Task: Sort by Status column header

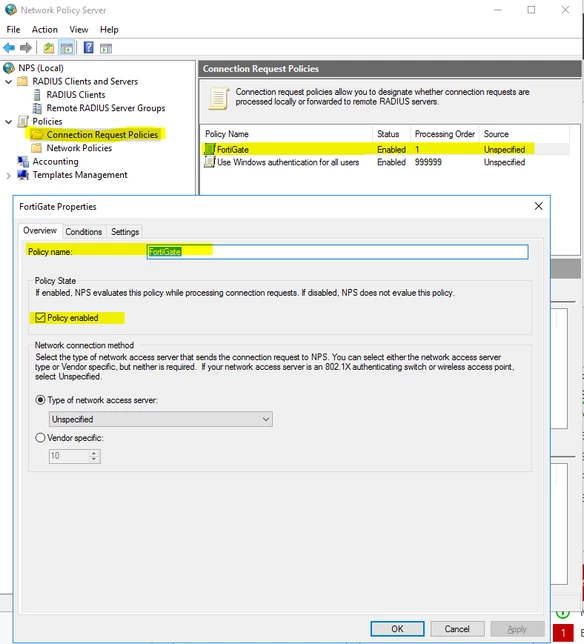Action: [x=391, y=134]
